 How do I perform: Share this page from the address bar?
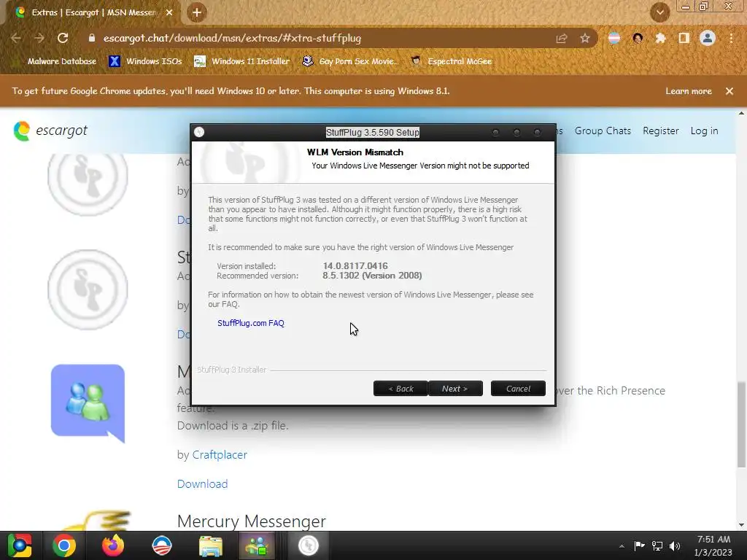562,38
